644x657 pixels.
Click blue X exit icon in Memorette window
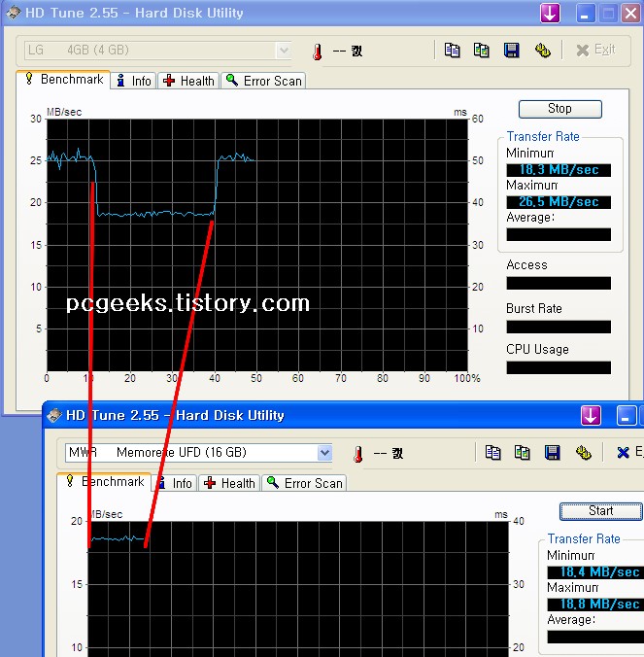[623, 453]
